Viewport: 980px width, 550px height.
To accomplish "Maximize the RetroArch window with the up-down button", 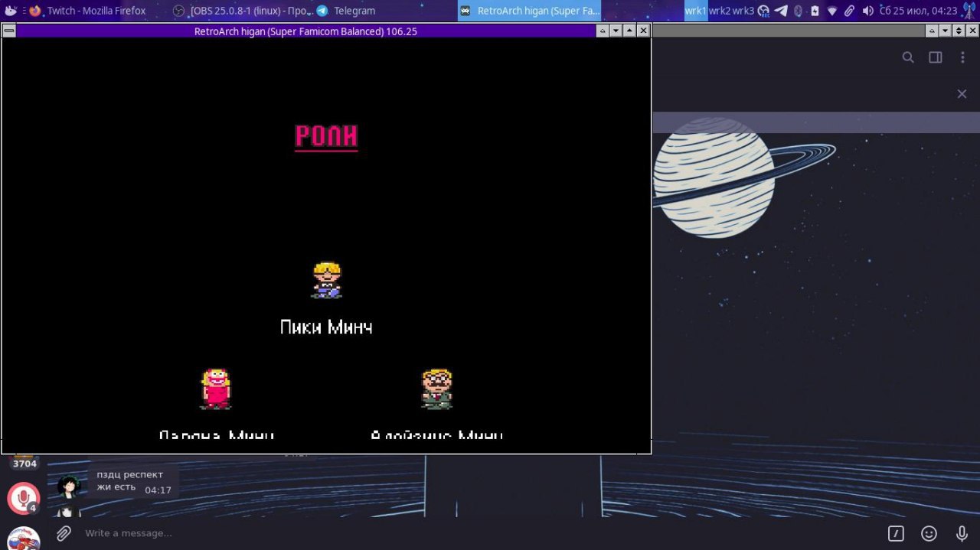I will coord(630,31).
